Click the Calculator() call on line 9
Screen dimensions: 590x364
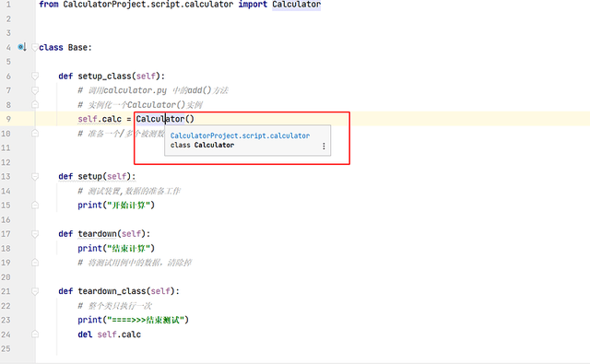(165, 119)
